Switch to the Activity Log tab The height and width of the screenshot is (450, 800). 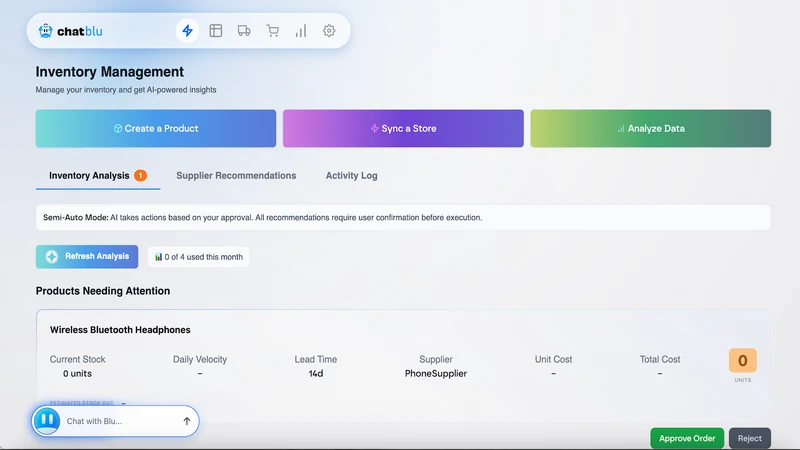[x=352, y=176]
